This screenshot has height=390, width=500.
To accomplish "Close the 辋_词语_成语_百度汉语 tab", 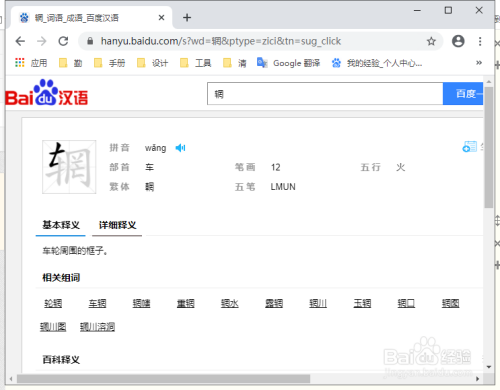I will [x=161, y=18].
